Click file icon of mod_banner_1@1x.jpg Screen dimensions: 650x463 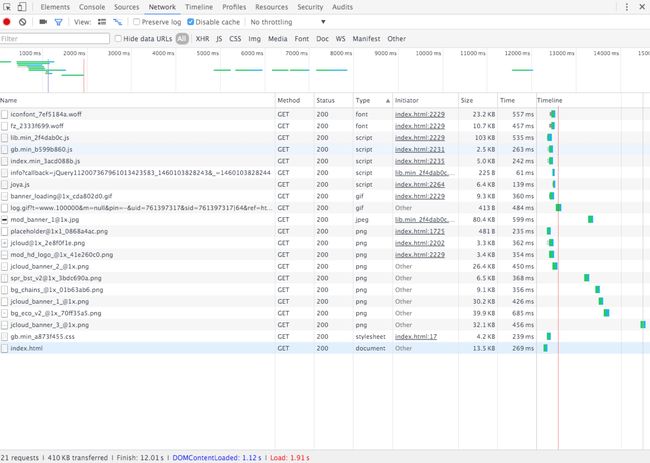5,220
